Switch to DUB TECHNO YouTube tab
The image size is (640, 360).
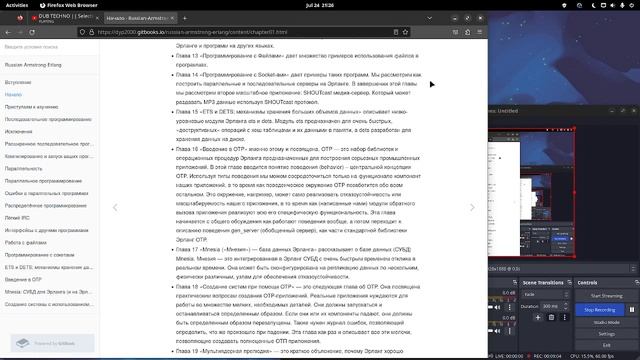pyautogui.click(x=64, y=18)
